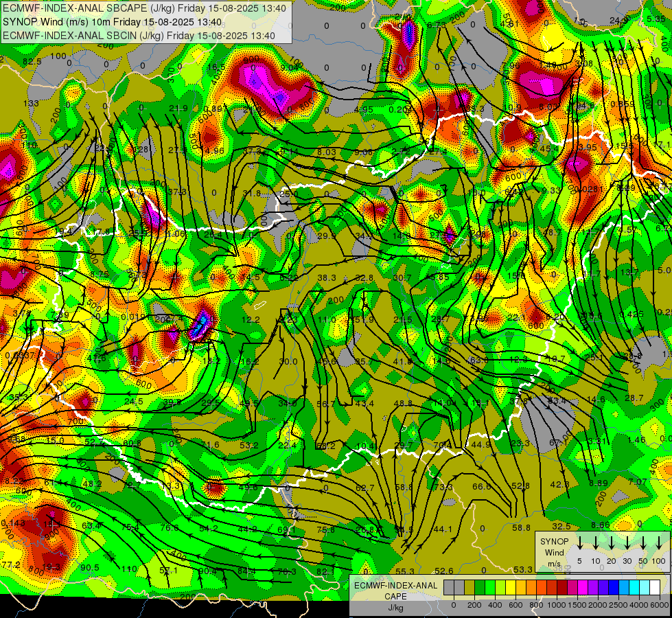Click the 'ECMWF-INDEX-ANAL CAPE J/kg' legend title
This screenshot has width=672, height=618.
click(395, 596)
